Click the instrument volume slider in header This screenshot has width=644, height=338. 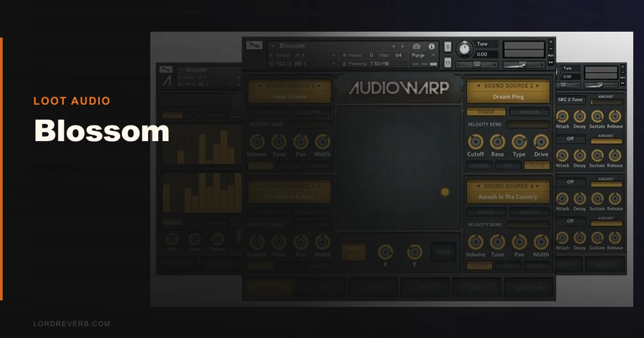click(x=523, y=65)
